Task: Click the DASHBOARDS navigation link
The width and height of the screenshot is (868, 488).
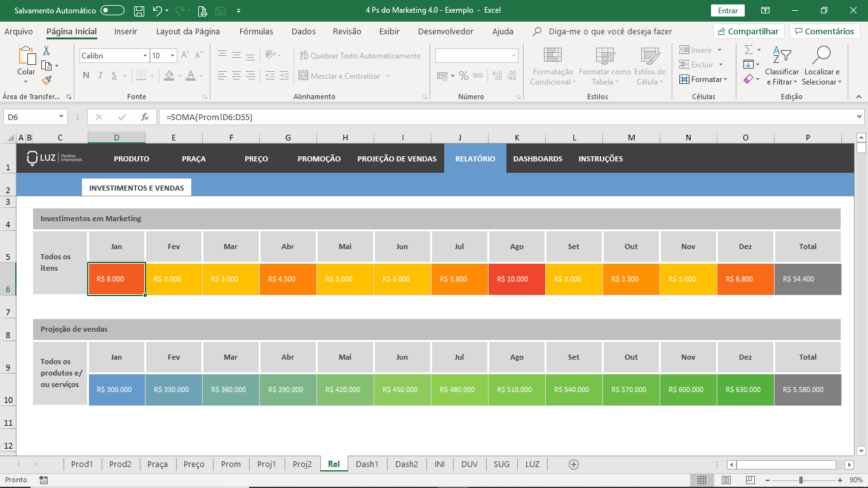Action: pos(538,159)
